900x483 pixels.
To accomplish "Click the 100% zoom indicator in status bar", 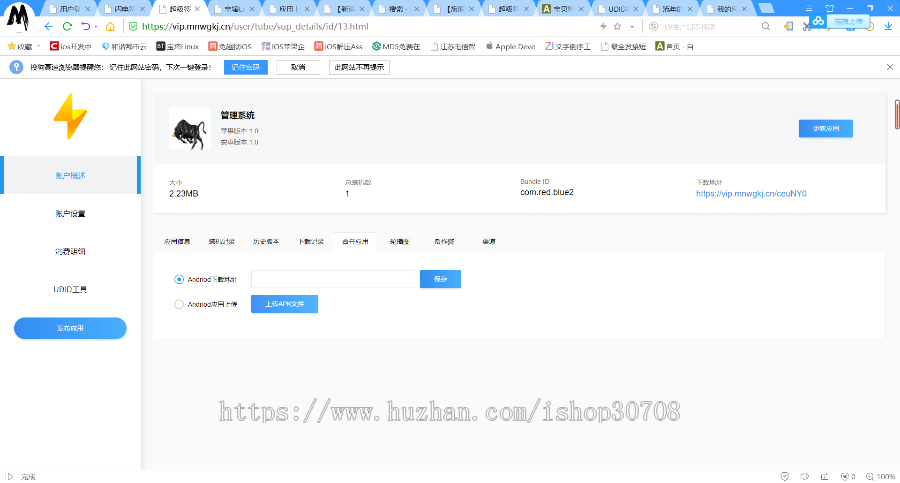I will point(881,476).
